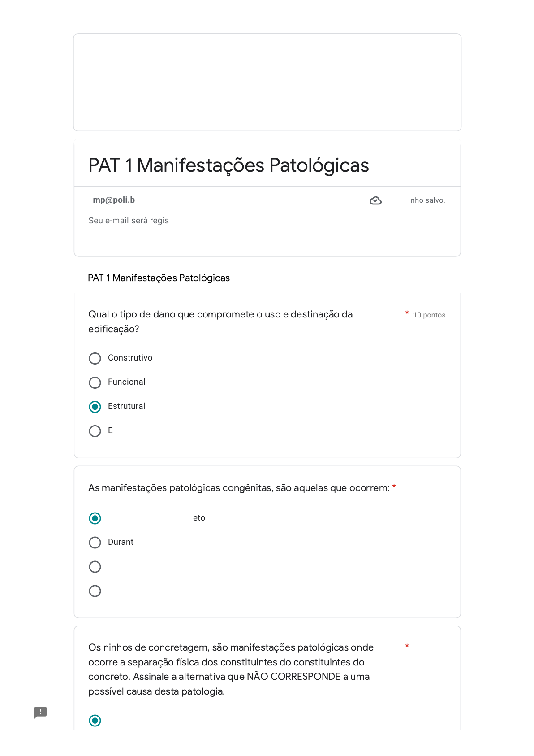Image resolution: width=534 pixels, height=756 pixels.
Task: Click the congênitas question text
Action: tap(239, 488)
